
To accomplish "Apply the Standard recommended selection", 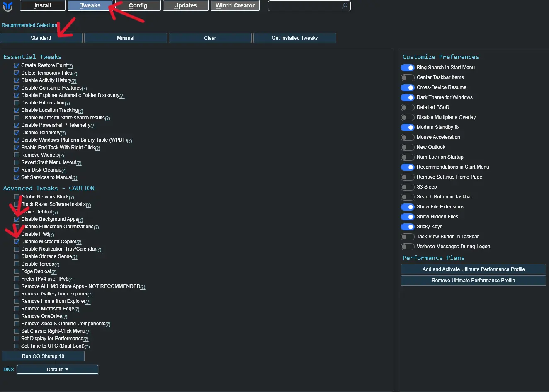I will (41, 38).
